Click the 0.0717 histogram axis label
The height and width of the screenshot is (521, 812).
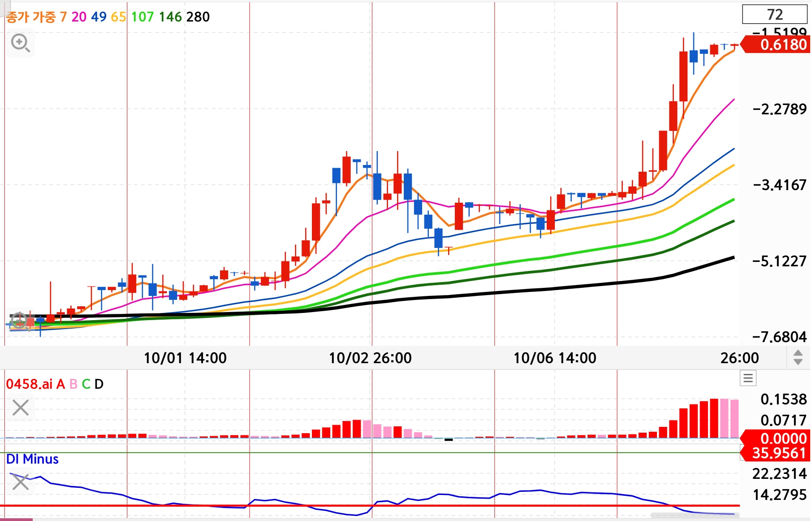pyautogui.click(x=783, y=420)
